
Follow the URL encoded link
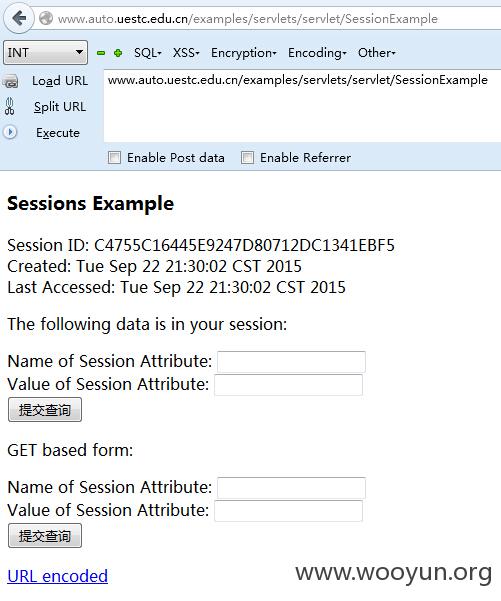point(57,576)
